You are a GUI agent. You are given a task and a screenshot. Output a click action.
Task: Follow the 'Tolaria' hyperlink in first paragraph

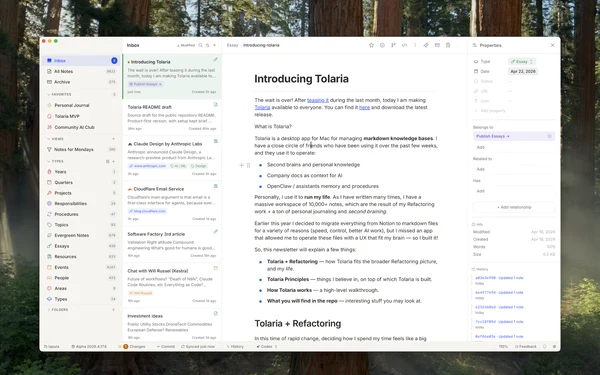coord(262,108)
